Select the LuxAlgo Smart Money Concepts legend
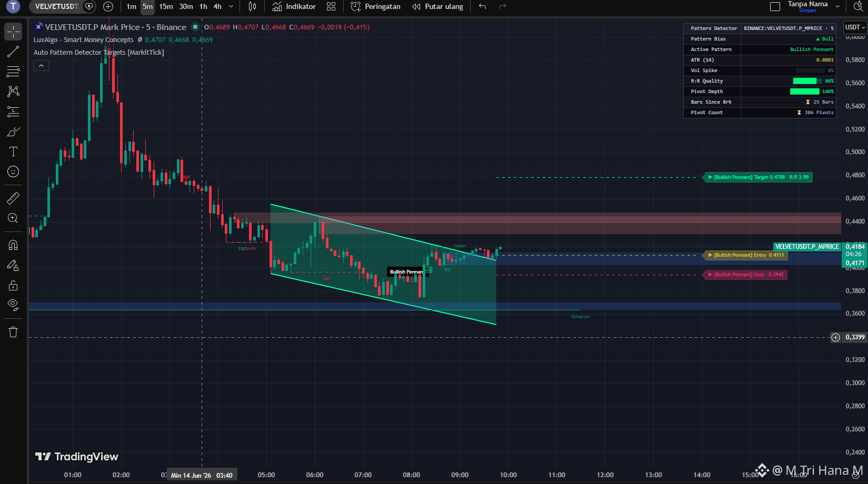The image size is (868, 484). tap(84, 40)
